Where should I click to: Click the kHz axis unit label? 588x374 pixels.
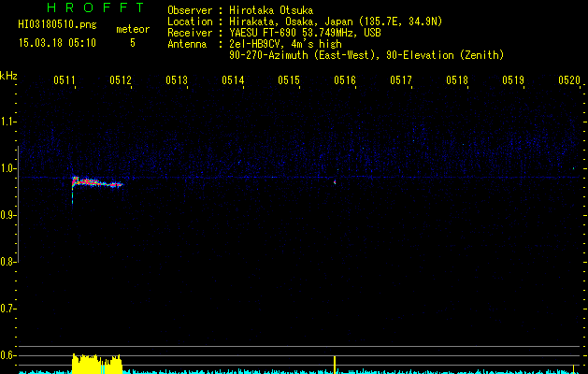8,76
